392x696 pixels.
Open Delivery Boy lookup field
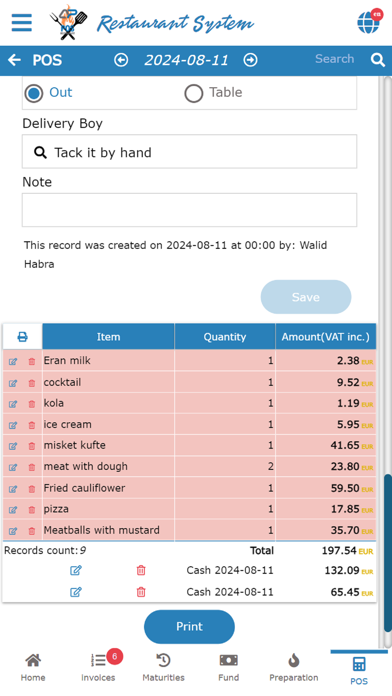(190, 152)
